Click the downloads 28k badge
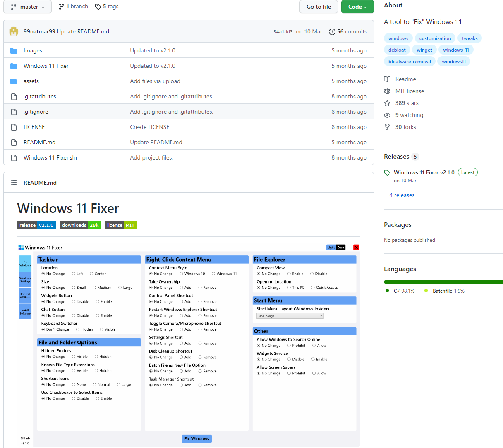This screenshot has height=448, width=503. [80, 225]
